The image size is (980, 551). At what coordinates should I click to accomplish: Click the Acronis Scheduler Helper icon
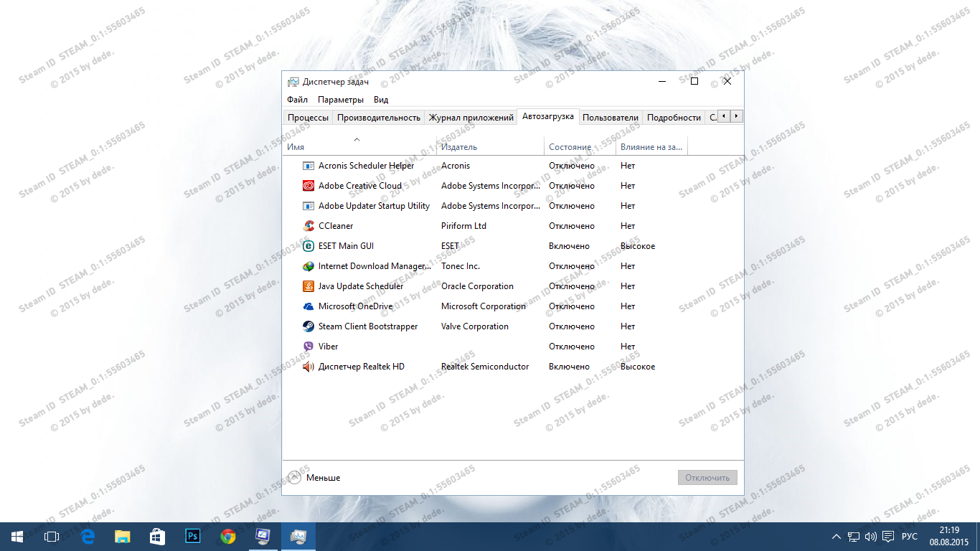point(308,166)
